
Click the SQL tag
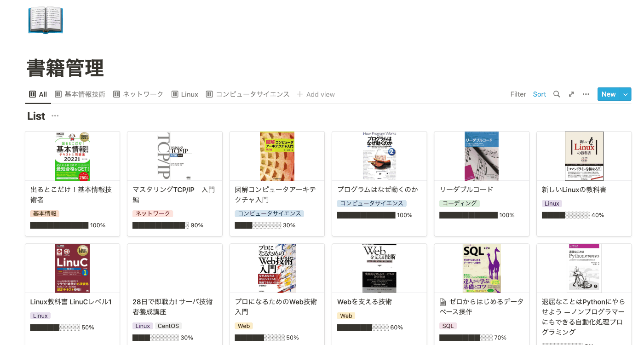coord(448,326)
